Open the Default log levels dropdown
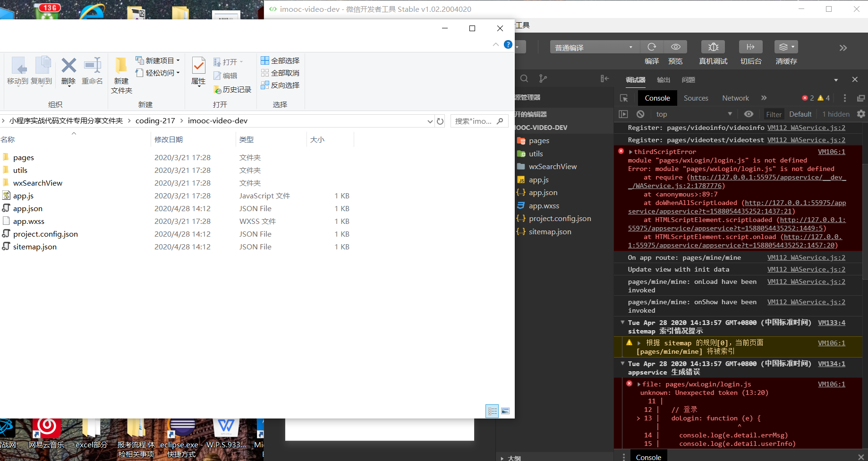Image resolution: width=868 pixels, height=461 pixels. point(800,114)
